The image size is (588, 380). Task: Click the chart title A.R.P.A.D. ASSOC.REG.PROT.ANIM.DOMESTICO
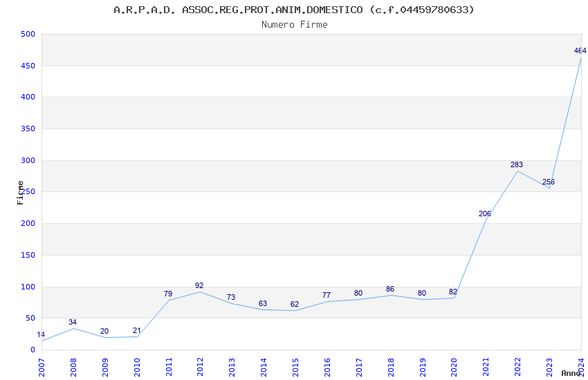[293, 10]
